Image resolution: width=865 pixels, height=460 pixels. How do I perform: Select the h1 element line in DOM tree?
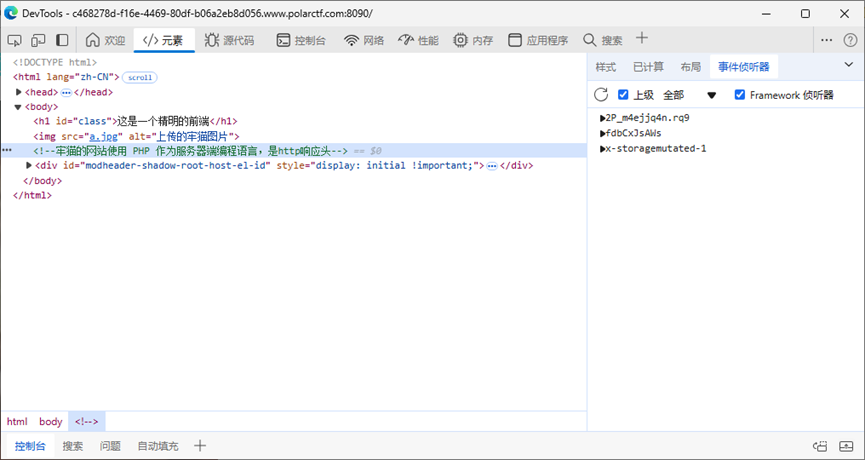click(135, 121)
